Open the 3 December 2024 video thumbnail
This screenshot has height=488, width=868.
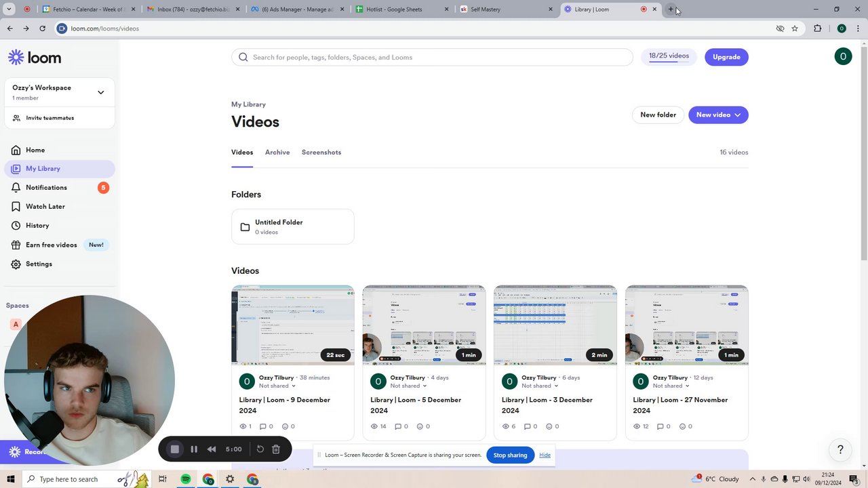555,325
